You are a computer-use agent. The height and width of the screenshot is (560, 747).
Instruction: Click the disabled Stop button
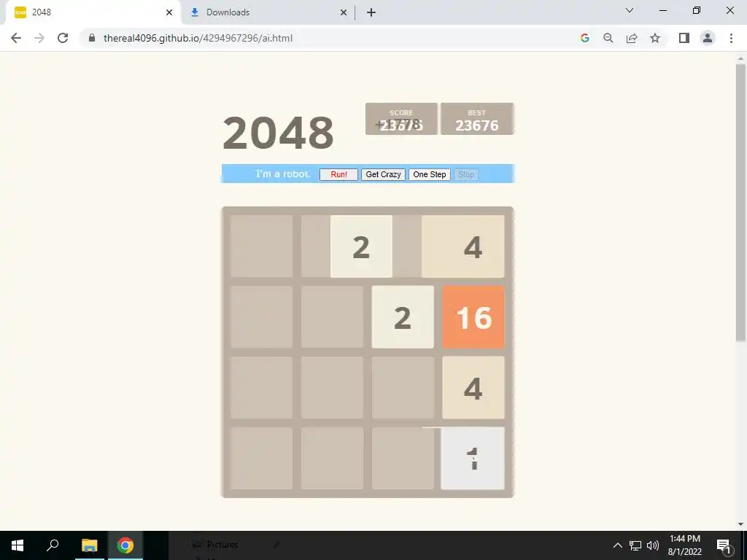pyautogui.click(x=466, y=174)
